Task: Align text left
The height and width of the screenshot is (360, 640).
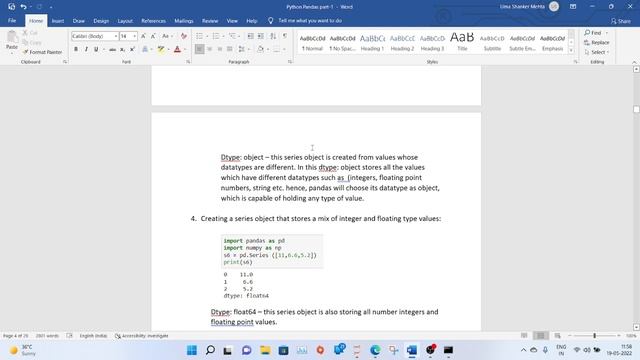Action: (199, 49)
